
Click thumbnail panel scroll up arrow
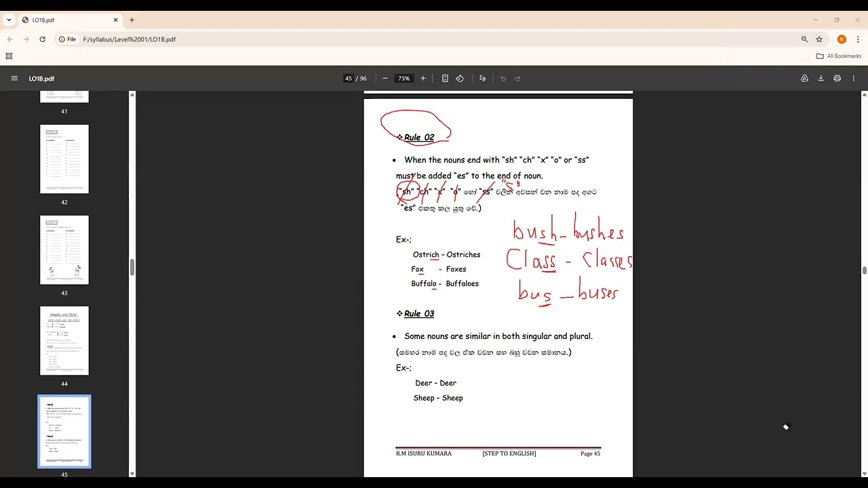[132, 94]
